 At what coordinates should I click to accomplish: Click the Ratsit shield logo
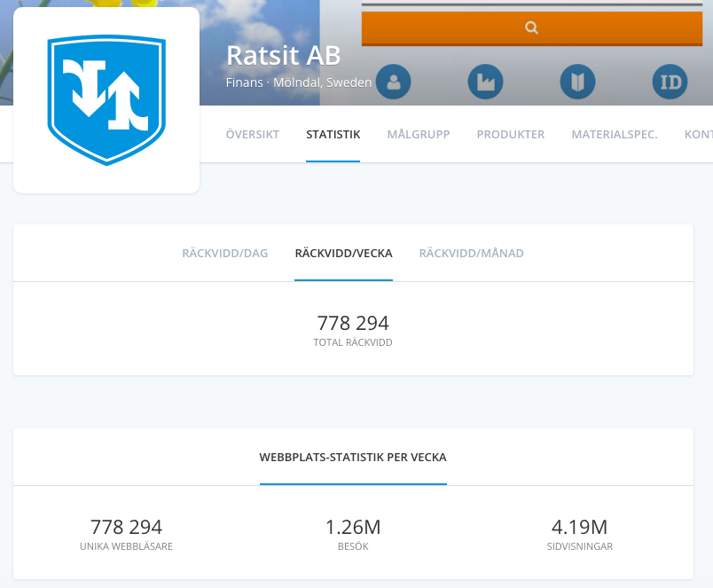tap(106, 100)
